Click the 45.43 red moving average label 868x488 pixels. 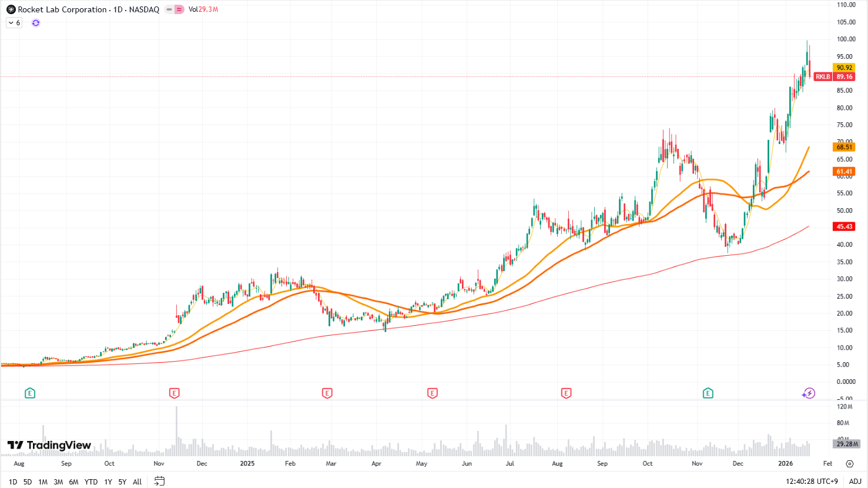[844, 226]
